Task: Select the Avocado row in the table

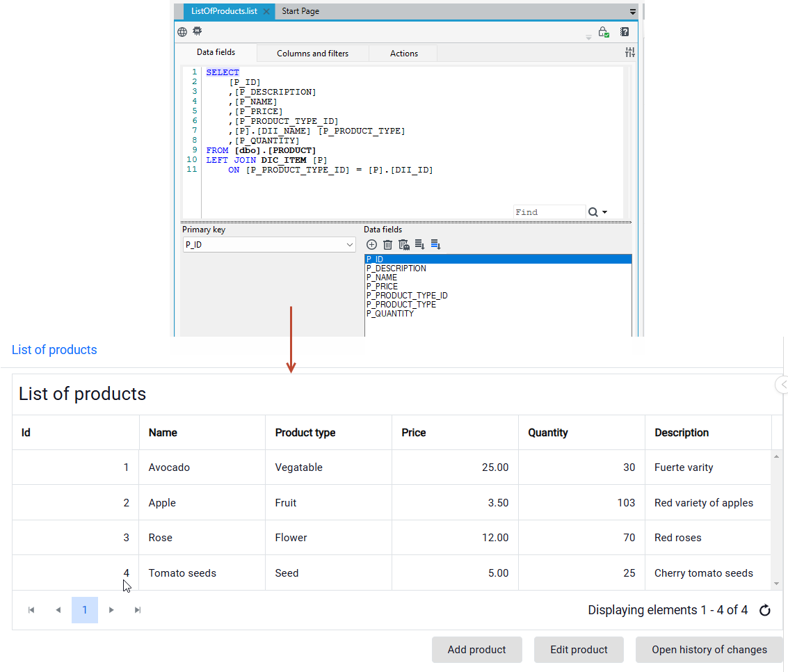Action: (x=391, y=467)
